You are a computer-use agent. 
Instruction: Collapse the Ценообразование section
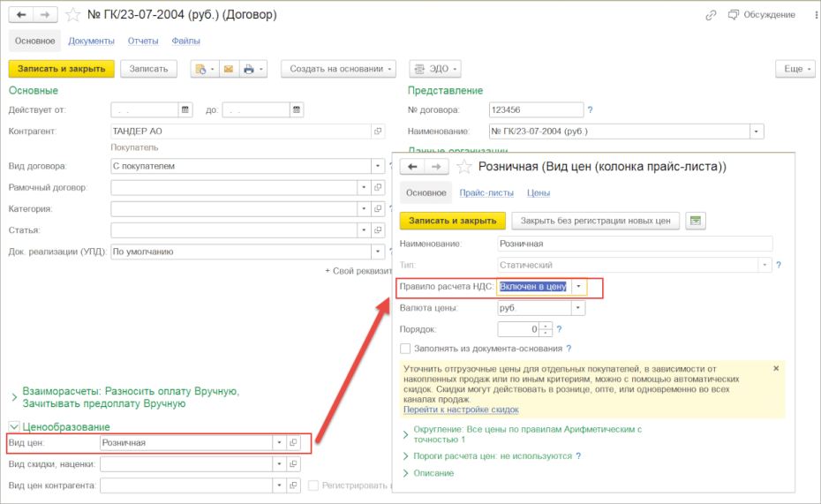14,427
